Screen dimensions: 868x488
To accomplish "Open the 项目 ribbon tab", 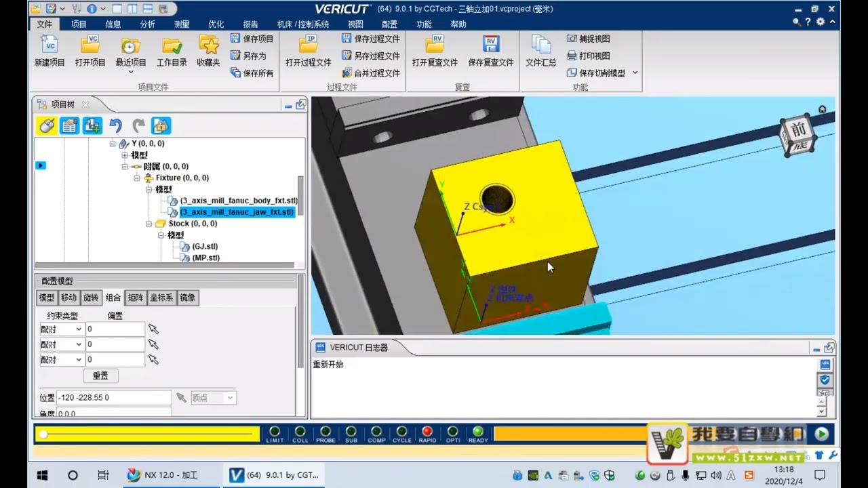I will [79, 24].
